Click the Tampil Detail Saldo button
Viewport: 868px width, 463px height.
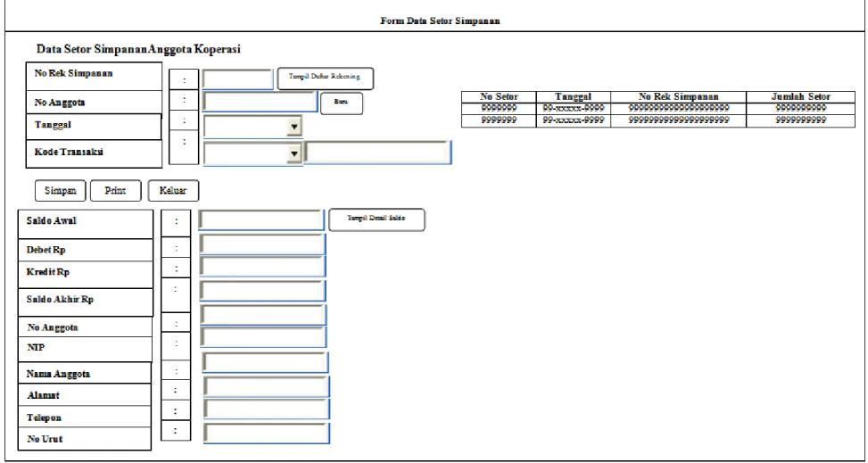click(x=376, y=219)
